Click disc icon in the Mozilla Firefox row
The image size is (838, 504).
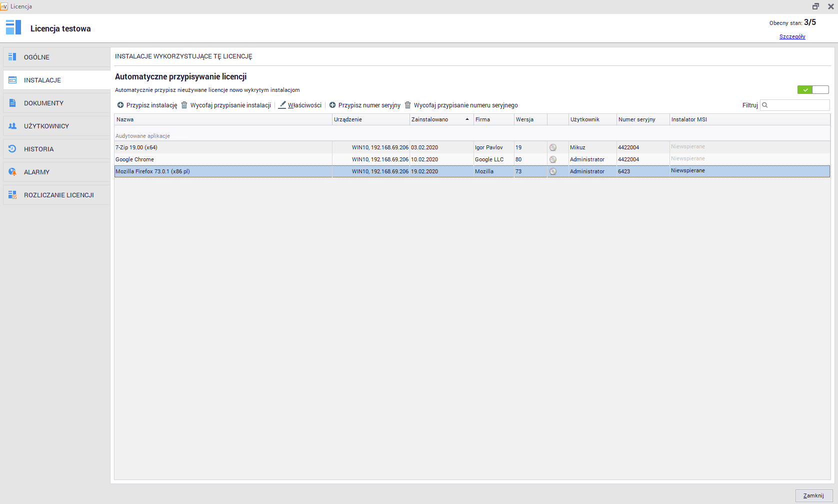[553, 172]
